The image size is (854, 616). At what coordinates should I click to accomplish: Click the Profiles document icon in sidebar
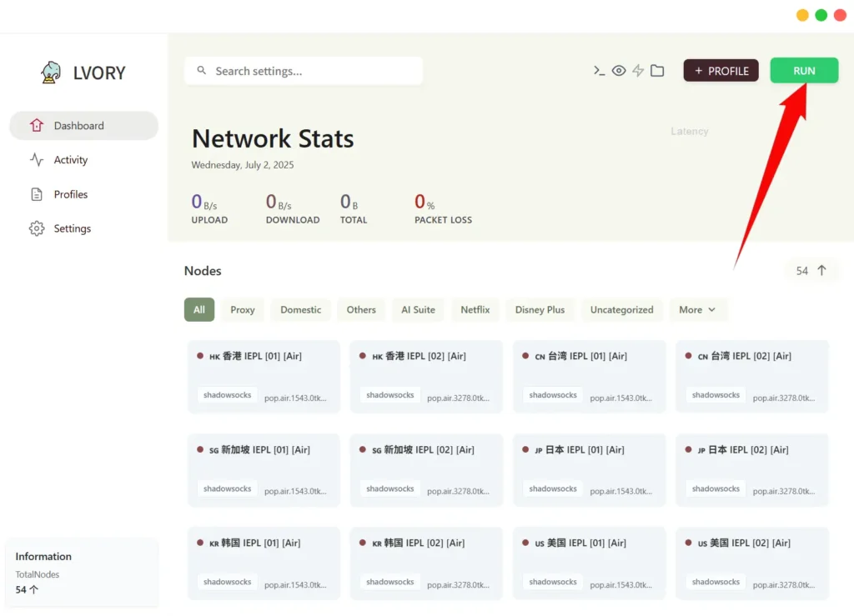(x=37, y=194)
